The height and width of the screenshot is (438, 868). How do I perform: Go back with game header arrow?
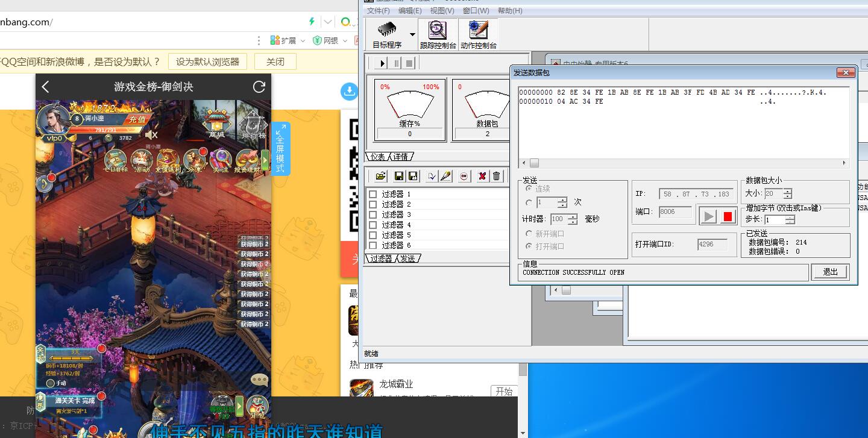tap(46, 87)
